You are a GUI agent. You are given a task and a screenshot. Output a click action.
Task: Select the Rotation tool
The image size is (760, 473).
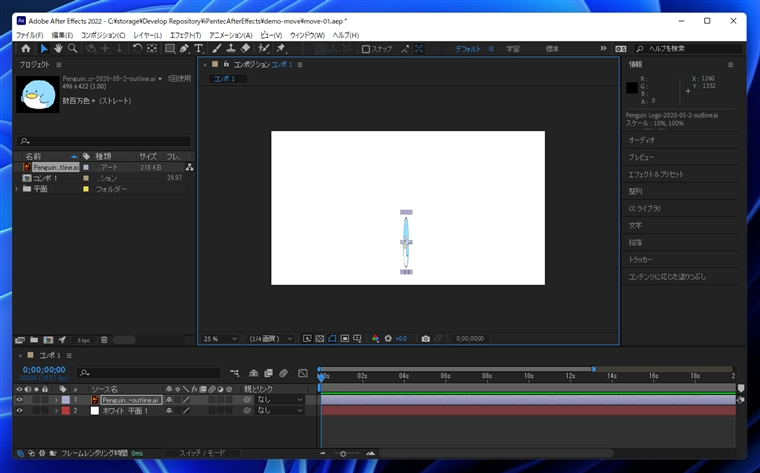[x=137, y=48]
